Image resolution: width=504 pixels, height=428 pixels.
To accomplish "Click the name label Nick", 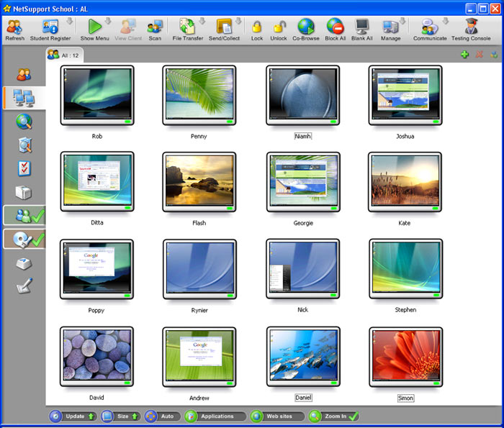I will click(303, 309).
